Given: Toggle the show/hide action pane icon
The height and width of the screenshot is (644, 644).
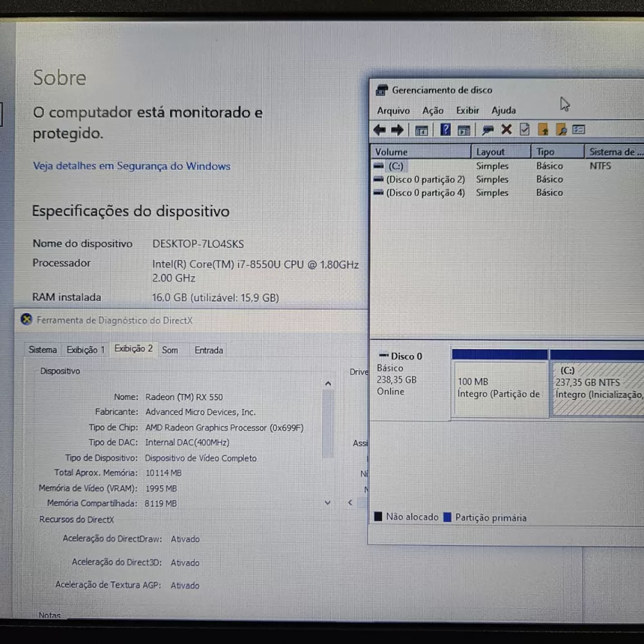Looking at the screenshot, I should [464, 131].
